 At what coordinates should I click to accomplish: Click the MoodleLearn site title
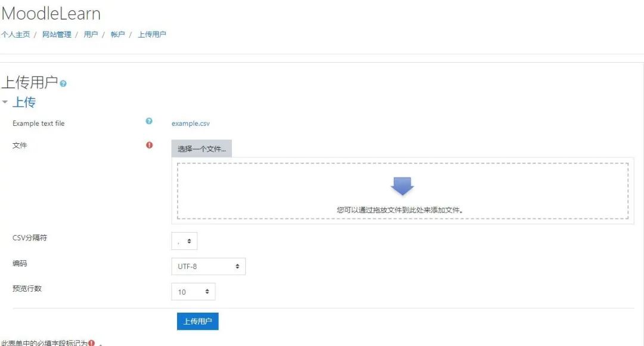click(x=51, y=14)
